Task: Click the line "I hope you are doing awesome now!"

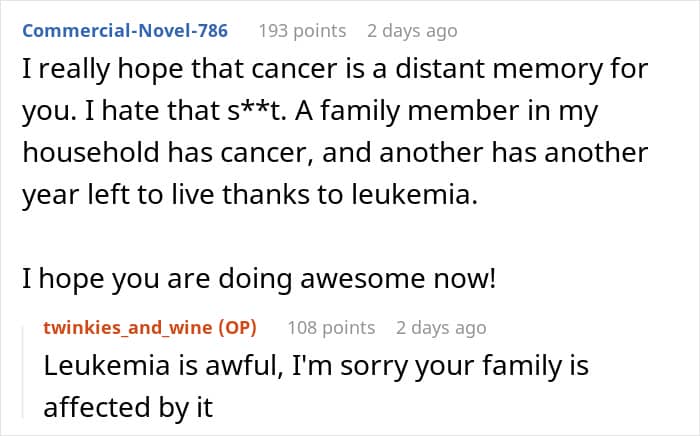Action: [x=259, y=279]
